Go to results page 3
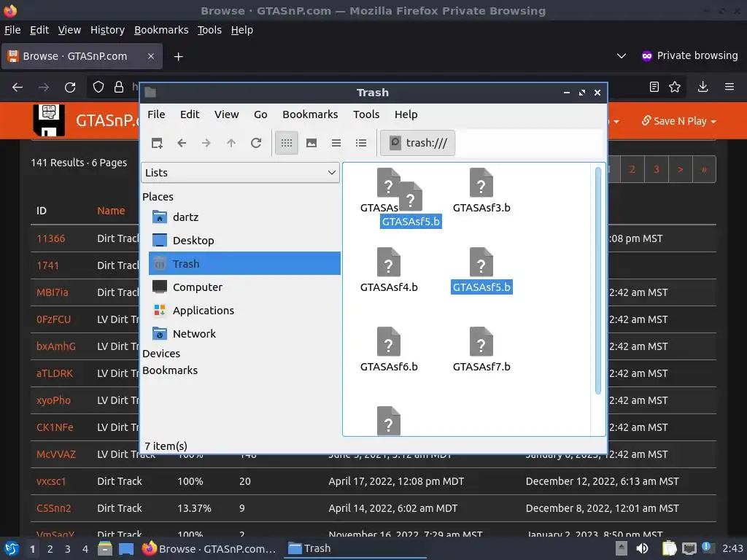This screenshot has height=560, width=747. click(x=657, y=169)
